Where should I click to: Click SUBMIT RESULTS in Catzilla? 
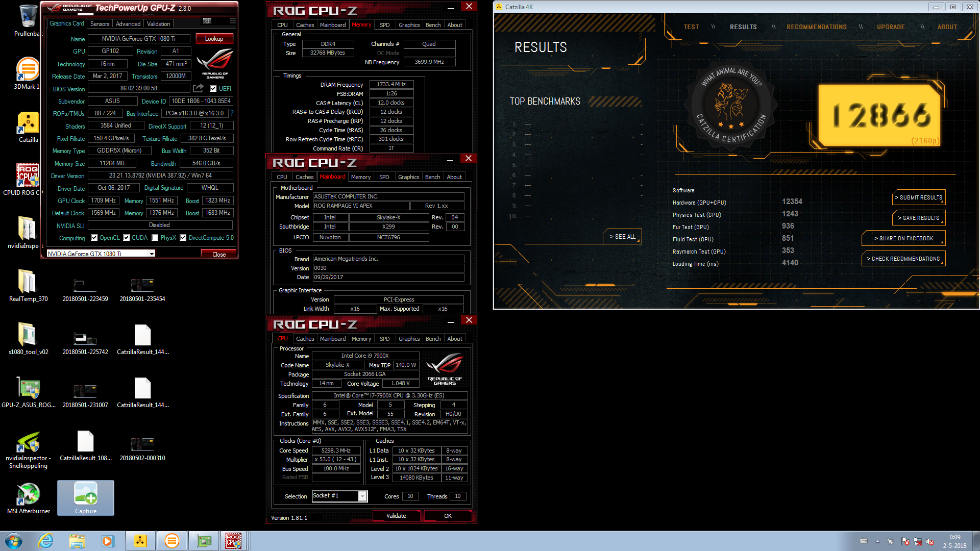coord(918,197)
